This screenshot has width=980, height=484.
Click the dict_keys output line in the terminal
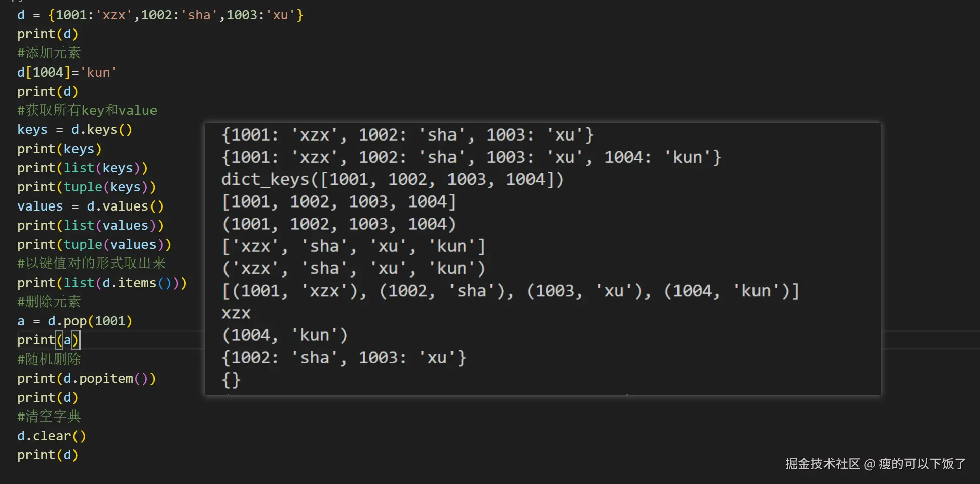392,179
